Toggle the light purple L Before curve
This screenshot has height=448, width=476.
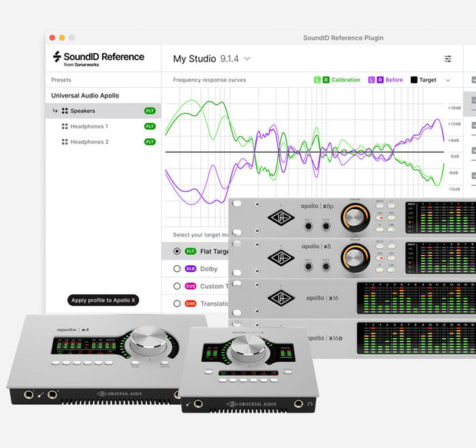point(372,80)
